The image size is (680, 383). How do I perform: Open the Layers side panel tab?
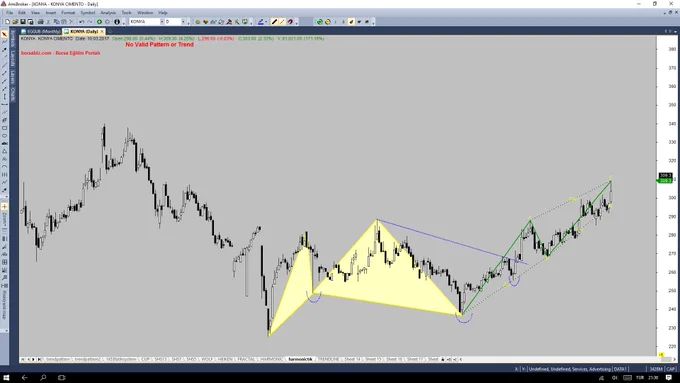click(13, 77)
